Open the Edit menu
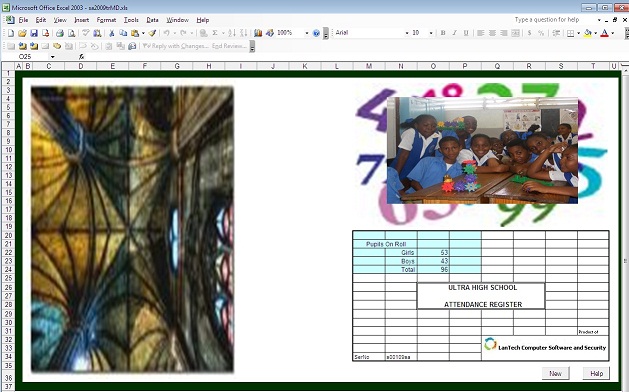This screenshot has width=629, height=392. (41, 20)
